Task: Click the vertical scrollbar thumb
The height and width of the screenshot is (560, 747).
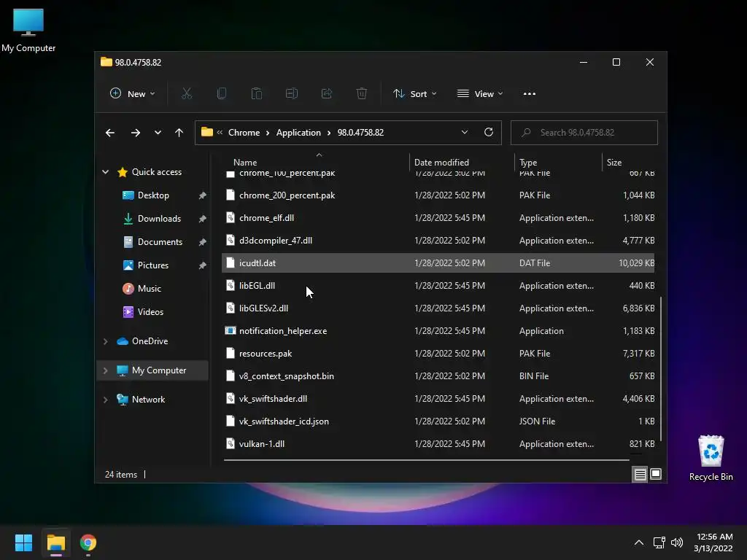Action: [x=660, y=369]
